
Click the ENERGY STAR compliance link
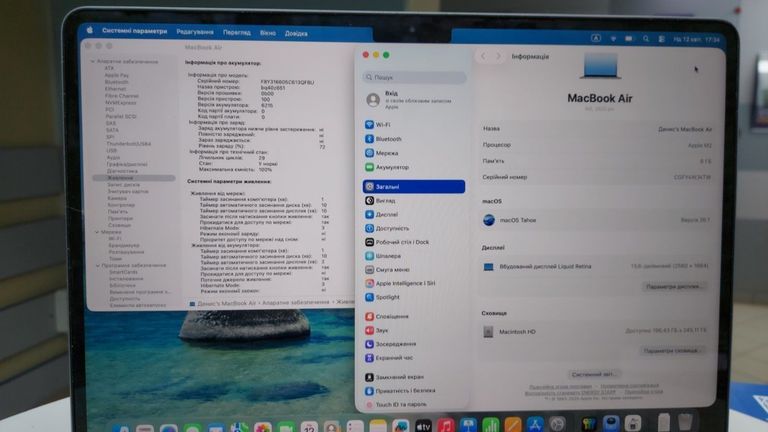coord(571,393)
